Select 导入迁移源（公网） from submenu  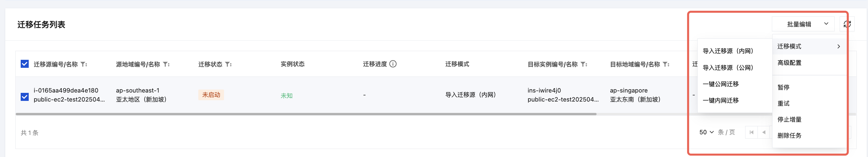pos(728,68)
